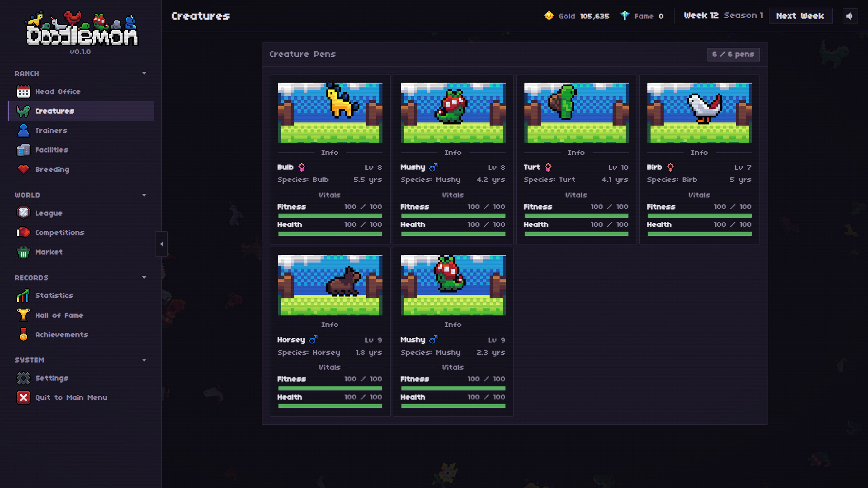The width and height of the screenshot is (868, 488).
Task: Click the Competitions boxing glove icon
Action: (24, 232)
